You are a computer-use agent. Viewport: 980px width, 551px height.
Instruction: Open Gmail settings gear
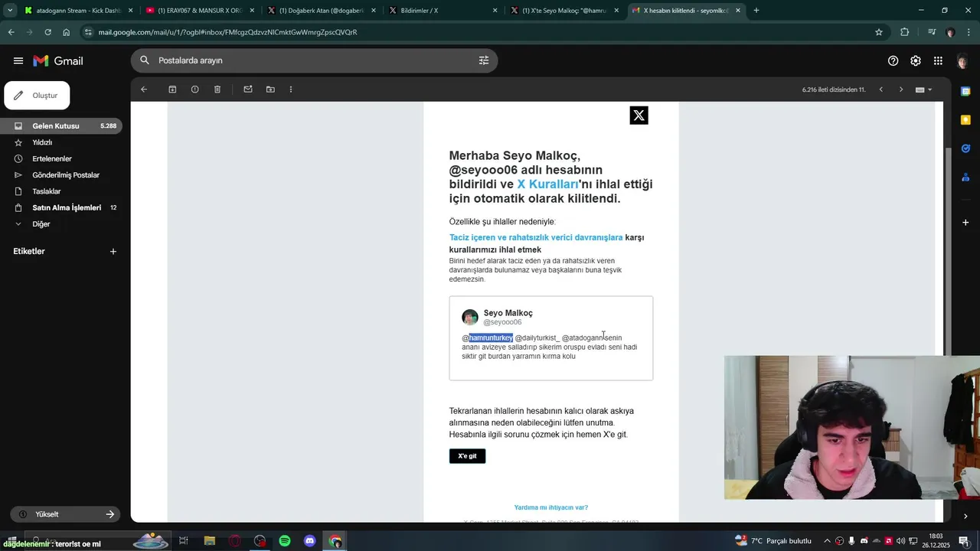[x=916, y=60]
